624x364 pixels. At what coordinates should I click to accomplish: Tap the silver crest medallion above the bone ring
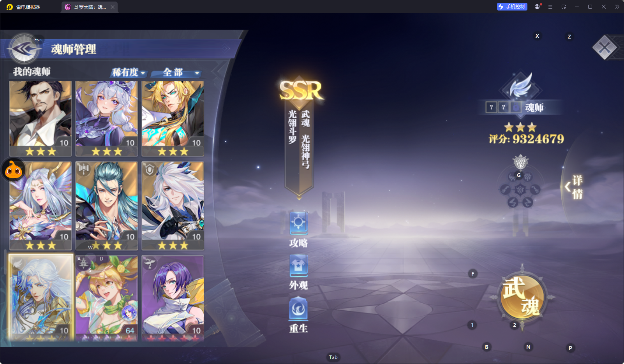(x=520, y=162)
